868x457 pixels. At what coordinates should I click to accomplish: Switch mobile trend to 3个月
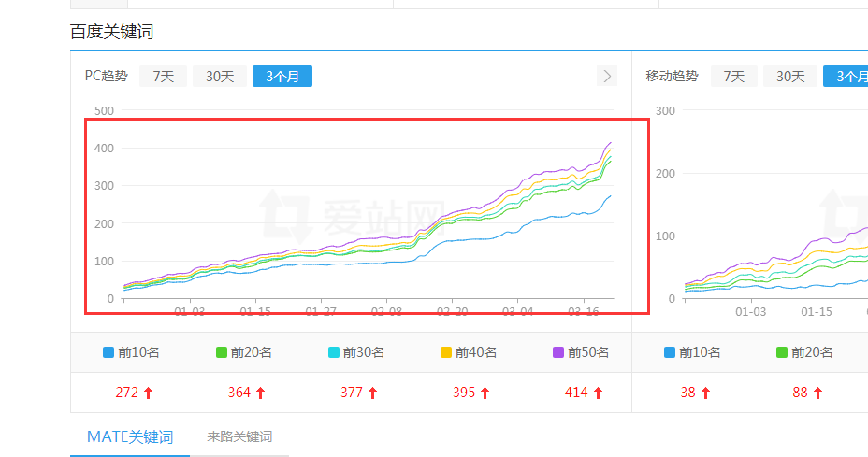(846, 77)
